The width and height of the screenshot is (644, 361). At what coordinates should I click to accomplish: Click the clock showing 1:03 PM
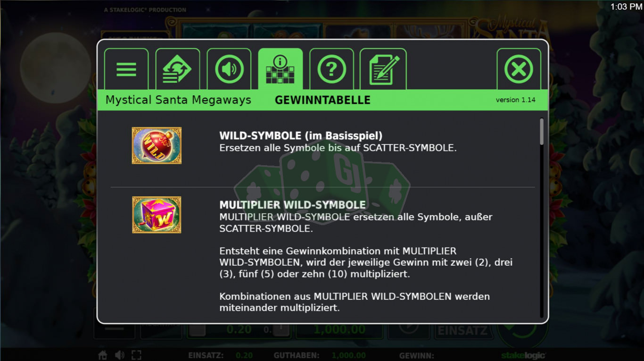coord(626,7)
